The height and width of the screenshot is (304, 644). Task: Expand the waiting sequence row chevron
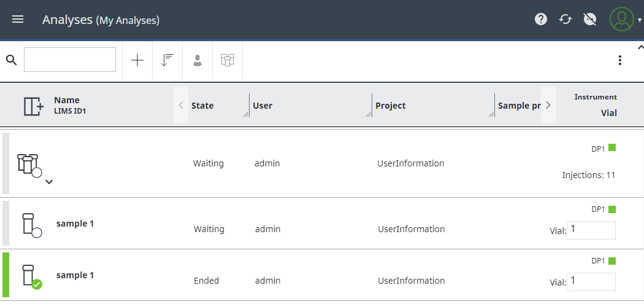(x=49, y=181)
